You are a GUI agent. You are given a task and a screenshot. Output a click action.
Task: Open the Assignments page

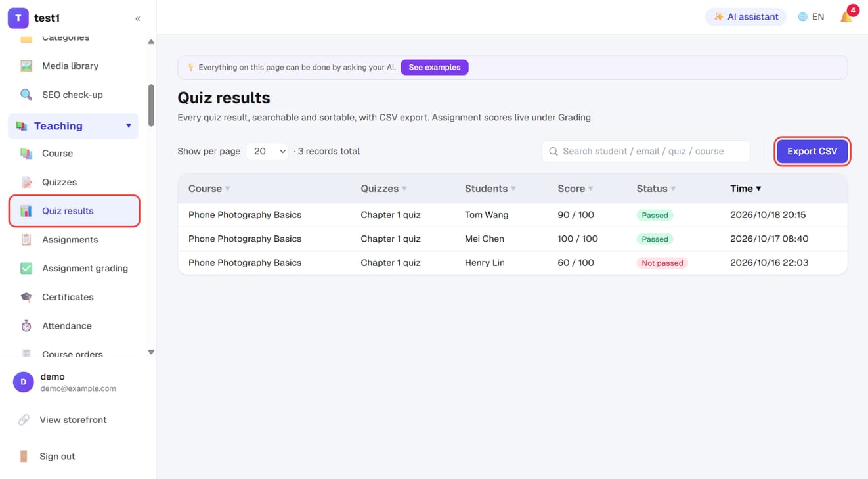(x=73, y=240)
